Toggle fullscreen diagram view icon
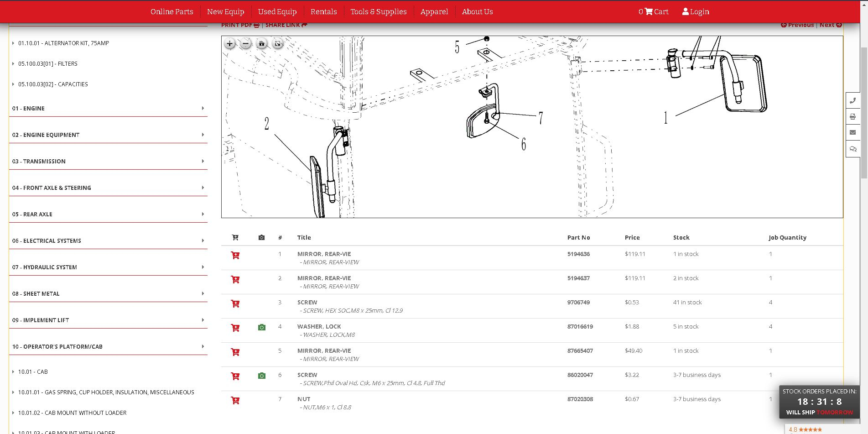The image size is (868, 434). click(x=277, y=44)
